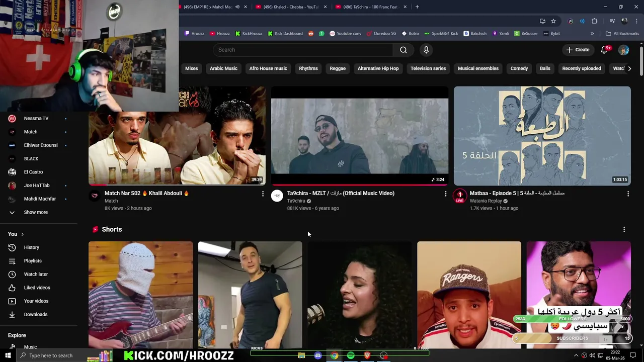
Task: Open options menu for Match Nar S02 video
Action: tap(263, 194)
